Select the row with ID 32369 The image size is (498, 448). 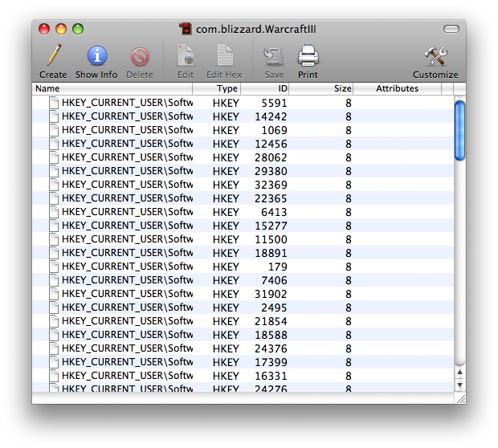tap(243, 185)
